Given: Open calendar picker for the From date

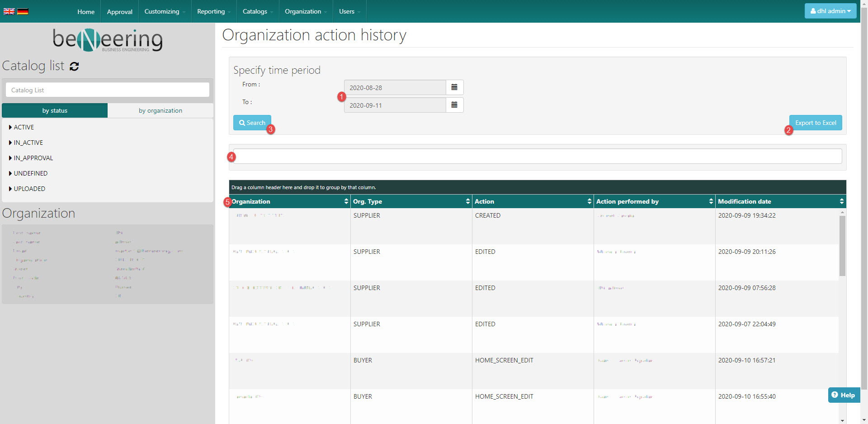Looking at the screenshot, I should (x=454, y=87).
